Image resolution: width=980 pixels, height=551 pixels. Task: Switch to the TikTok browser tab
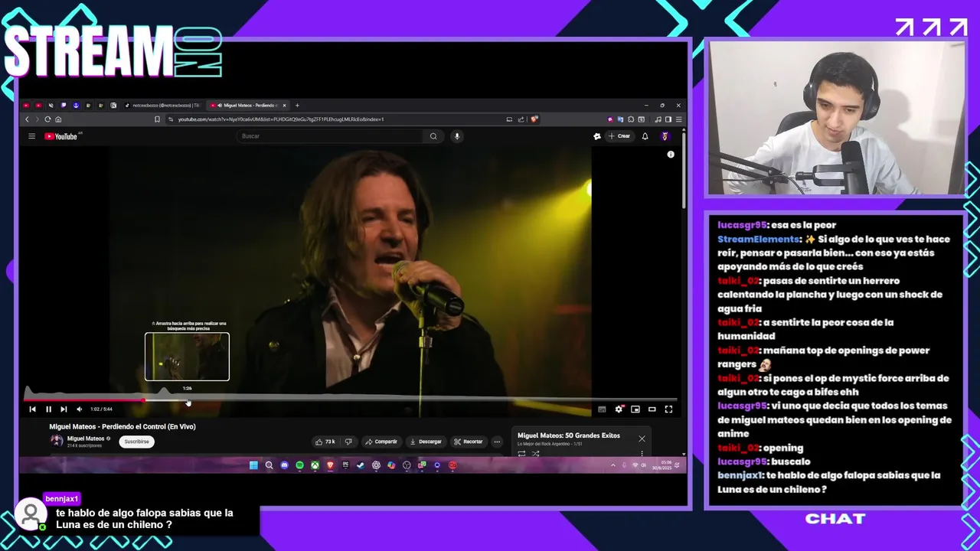(164, 105)
